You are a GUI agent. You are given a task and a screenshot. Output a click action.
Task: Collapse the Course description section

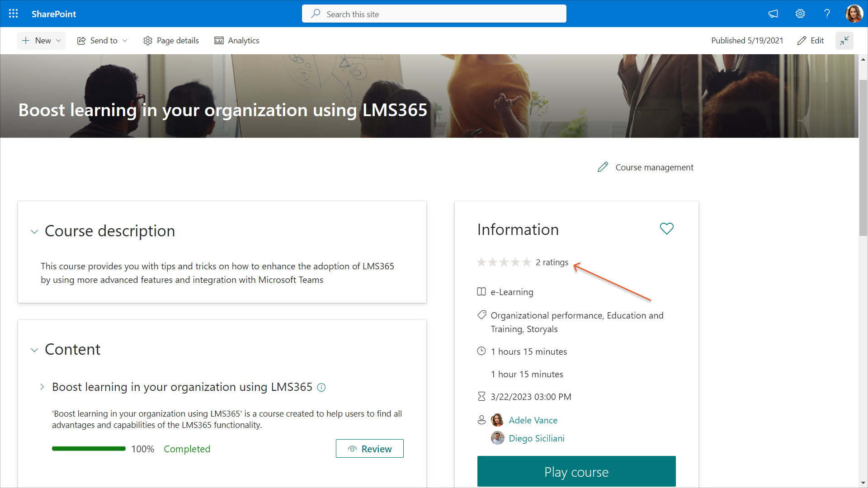pos(34,232)
